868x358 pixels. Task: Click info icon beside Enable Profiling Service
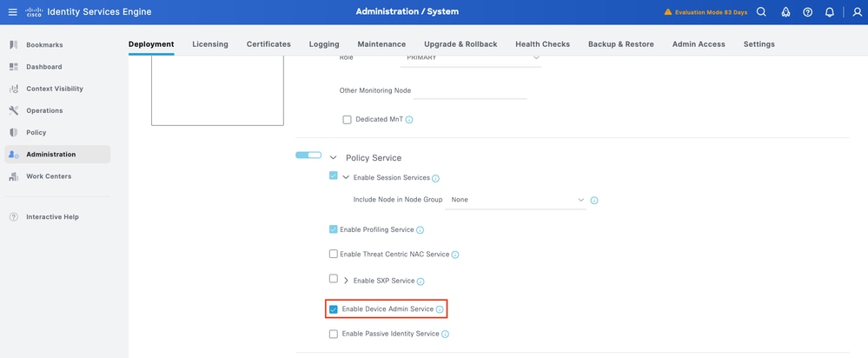(x=420, y=230)
